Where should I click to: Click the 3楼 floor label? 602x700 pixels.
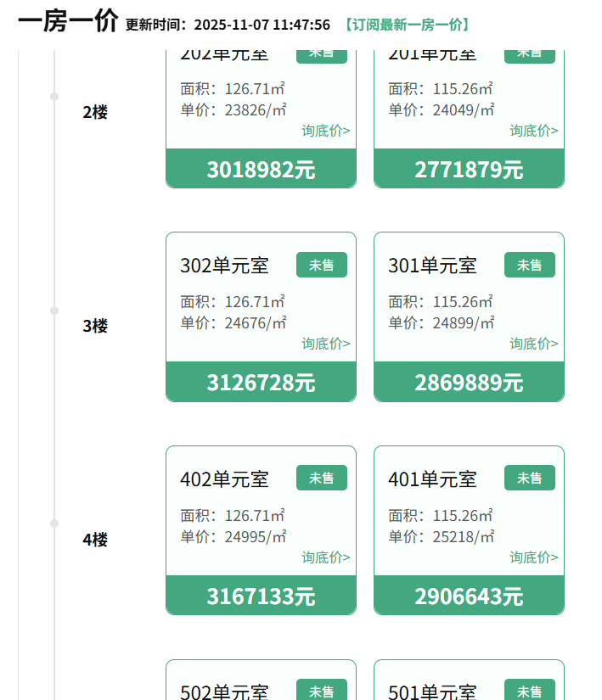click(95, 326)
